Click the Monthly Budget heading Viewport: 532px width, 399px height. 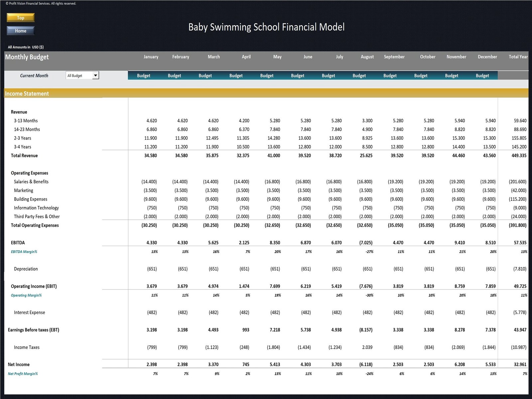click(x=27, y=57)
